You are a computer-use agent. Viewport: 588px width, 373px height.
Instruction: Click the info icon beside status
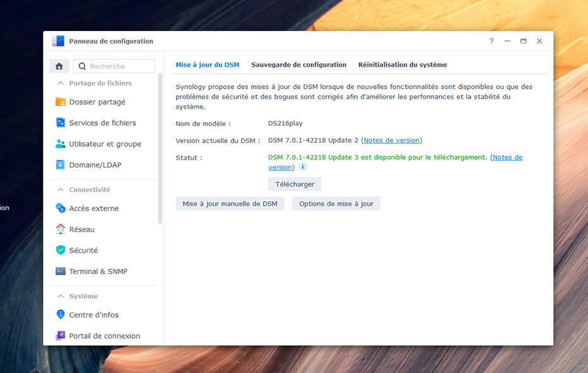pos(303,167)
